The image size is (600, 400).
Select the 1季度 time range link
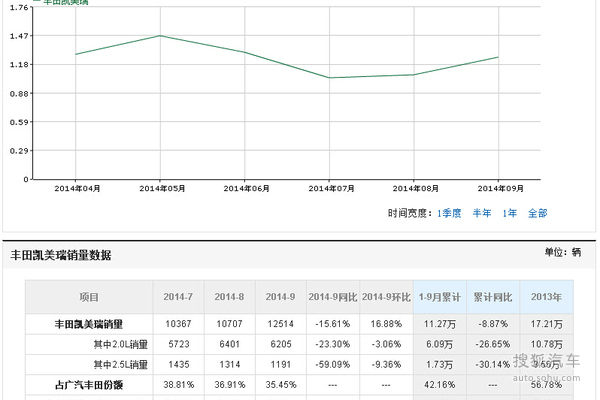click(x=449, y=213)
